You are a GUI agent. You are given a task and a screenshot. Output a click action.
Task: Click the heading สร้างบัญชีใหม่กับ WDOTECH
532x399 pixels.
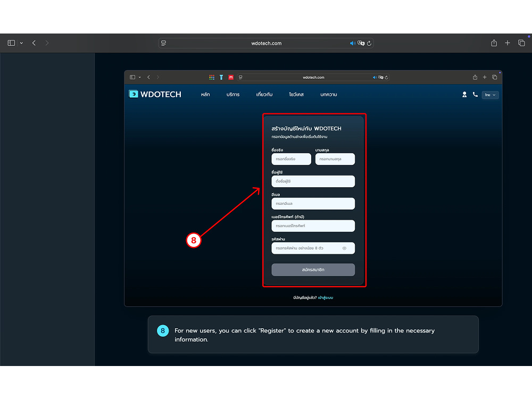[306, 129]
